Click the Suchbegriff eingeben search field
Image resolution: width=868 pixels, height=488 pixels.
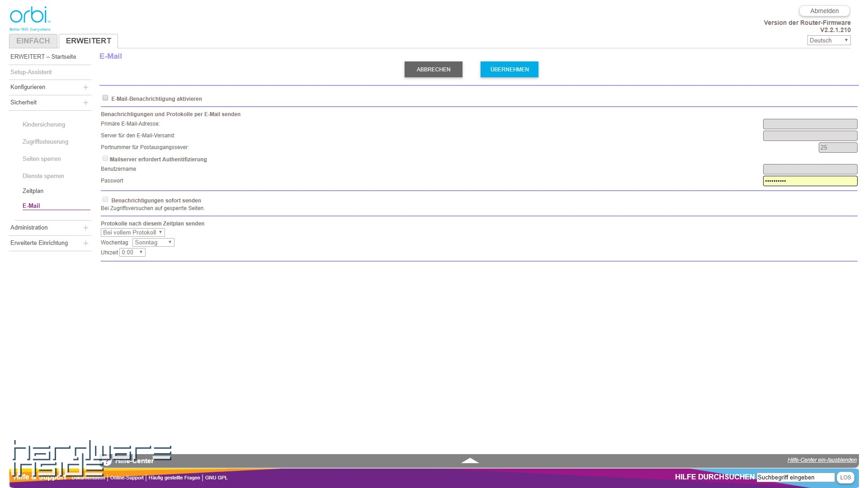click(795, 477)
